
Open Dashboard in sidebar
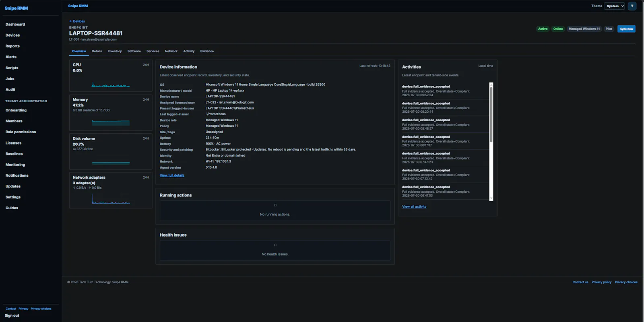coord(15,25)
